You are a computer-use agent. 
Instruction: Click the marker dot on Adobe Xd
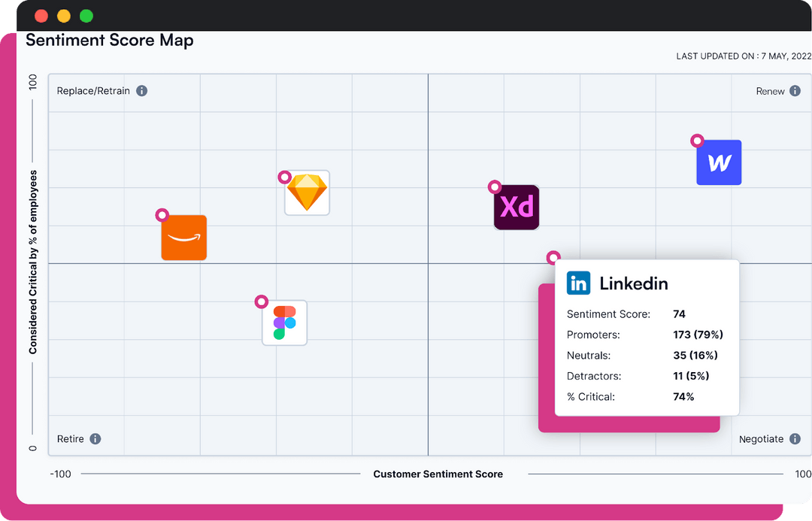495,186
